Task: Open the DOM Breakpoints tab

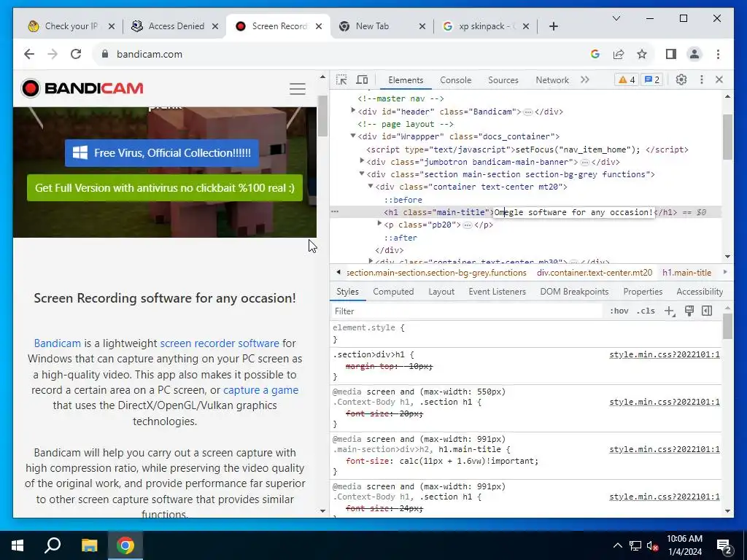Action: [574, 292]
